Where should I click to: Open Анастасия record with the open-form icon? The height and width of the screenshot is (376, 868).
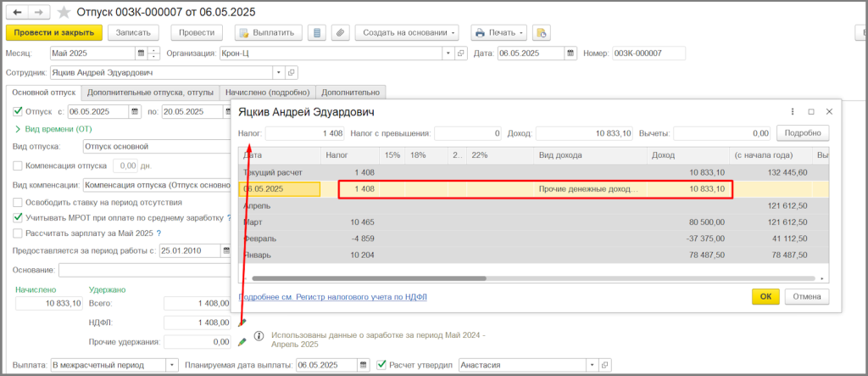pos(605,365)
